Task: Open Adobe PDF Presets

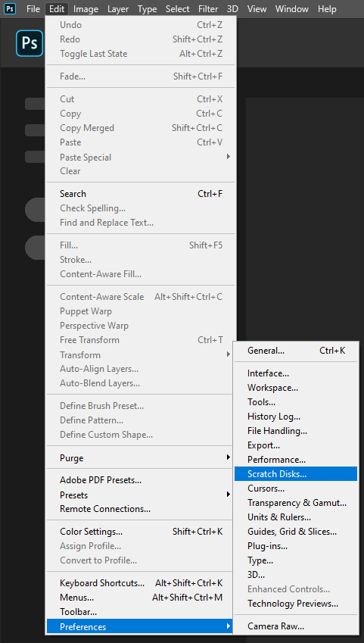Action: tap(141, 480)
